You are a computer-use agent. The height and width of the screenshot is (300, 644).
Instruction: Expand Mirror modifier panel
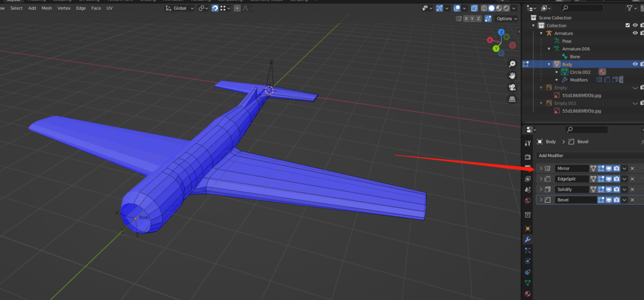pos(540,168)
